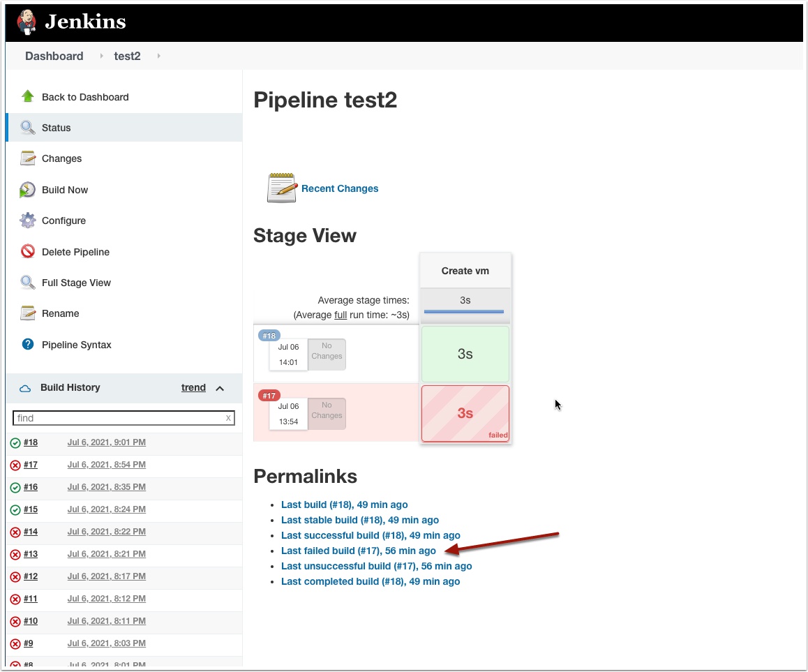
Task: Click the green Back to Dashboard arrow icon
Action: coord(28,96)
